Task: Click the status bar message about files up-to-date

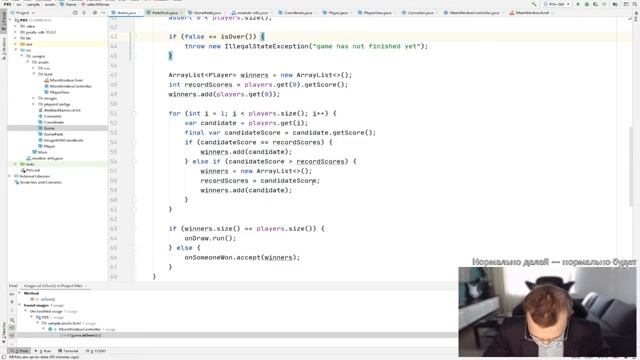Action: coord(44,357)
